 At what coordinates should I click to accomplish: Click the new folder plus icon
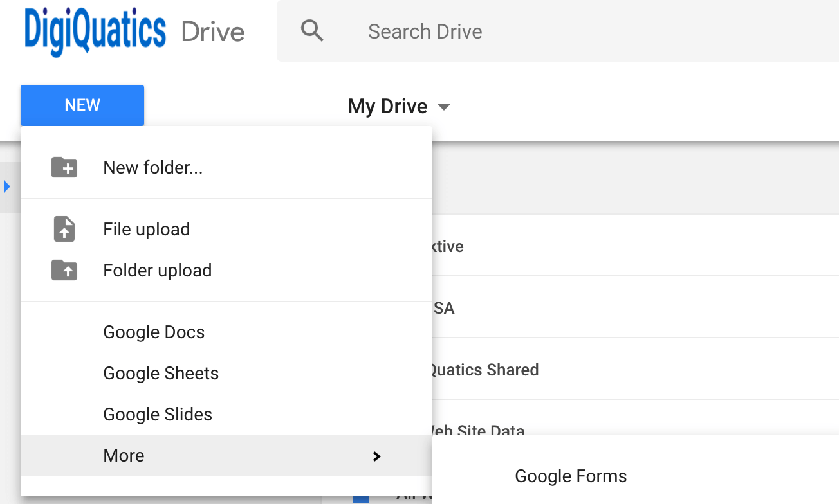pos(64,167)
